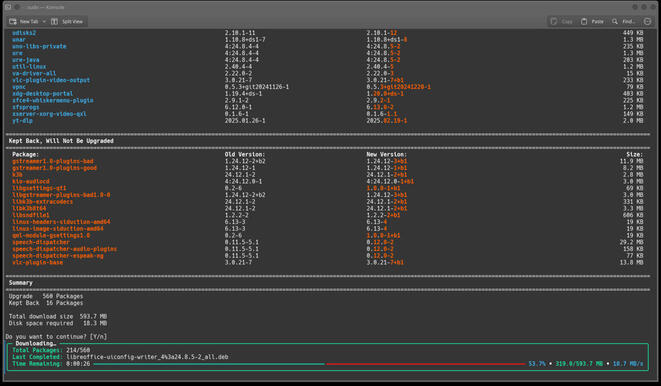
Task: Select the xfsprogs package name
Action: click(x=26, y=107)
